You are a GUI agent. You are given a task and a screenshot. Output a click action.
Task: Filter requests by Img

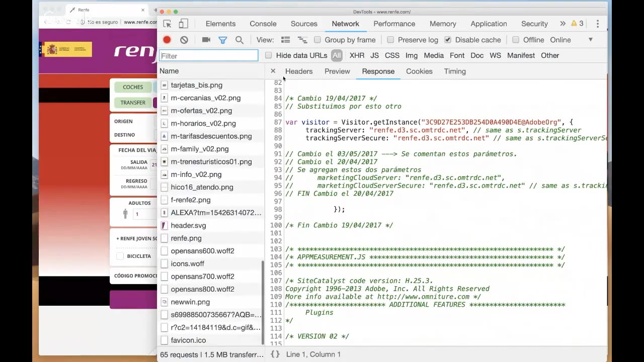[x=412, y=55]
